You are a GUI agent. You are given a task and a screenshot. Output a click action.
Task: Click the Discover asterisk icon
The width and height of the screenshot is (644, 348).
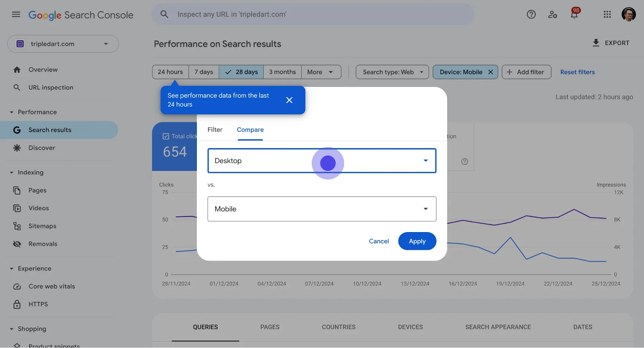point(17,148)
